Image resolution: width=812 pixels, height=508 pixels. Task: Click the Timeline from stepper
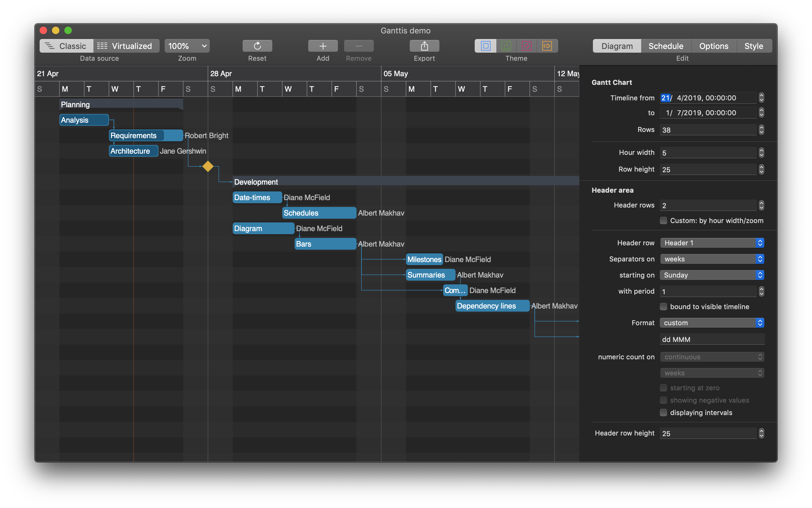tap(761, 98)
